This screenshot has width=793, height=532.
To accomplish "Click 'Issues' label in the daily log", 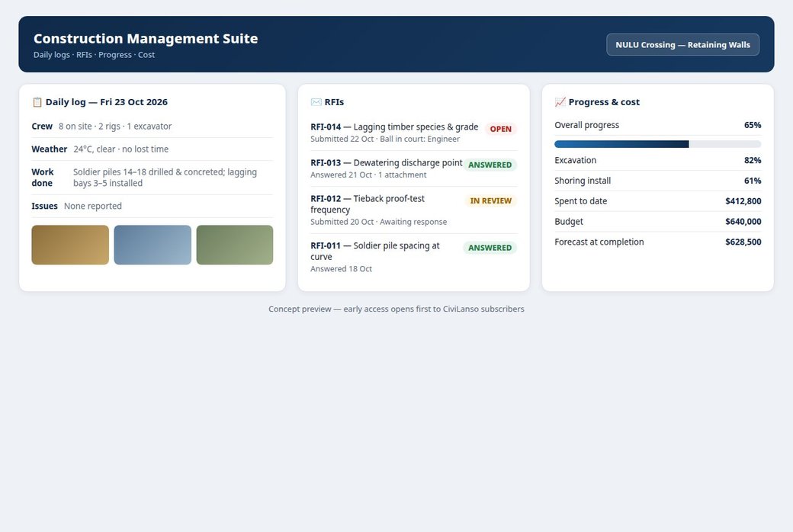I will click(x=44, y=206).
